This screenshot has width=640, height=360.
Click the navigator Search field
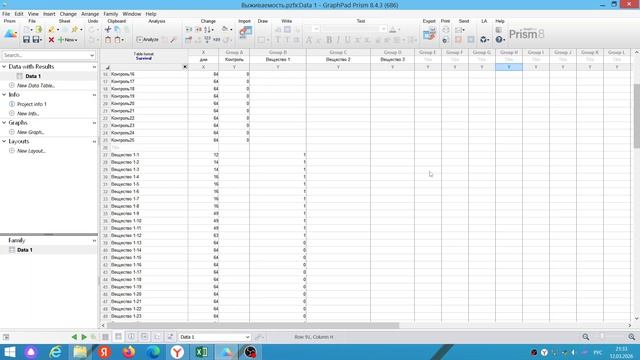49,55
